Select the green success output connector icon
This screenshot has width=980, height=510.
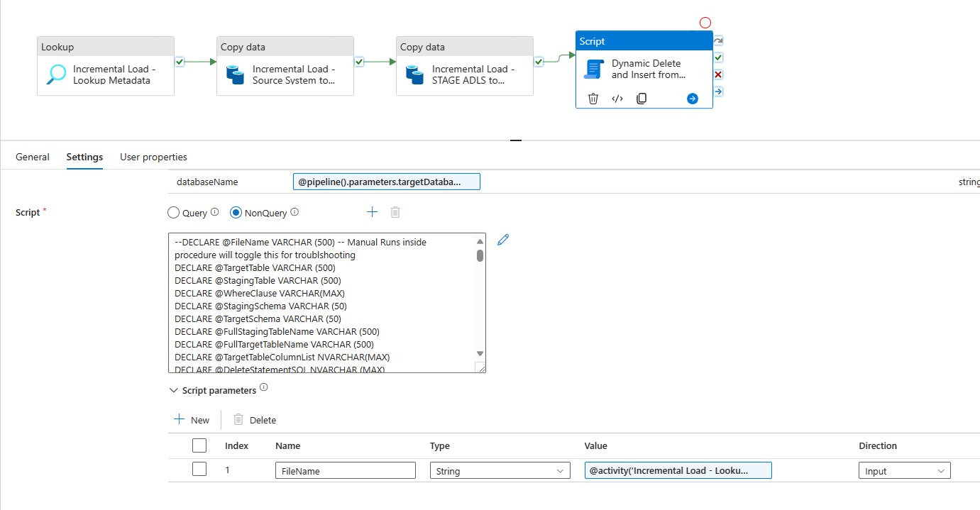pyautogui.click(x=717, y=57)
